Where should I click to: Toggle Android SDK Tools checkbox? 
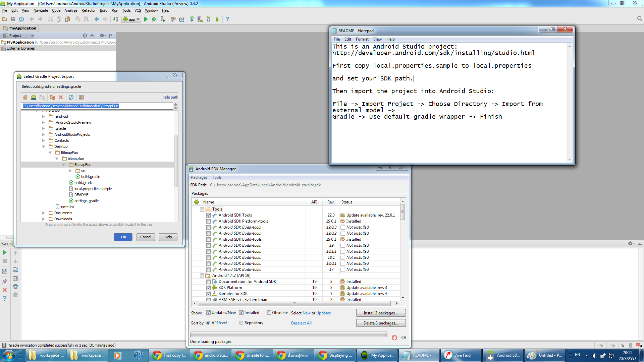tap(208, 215)
